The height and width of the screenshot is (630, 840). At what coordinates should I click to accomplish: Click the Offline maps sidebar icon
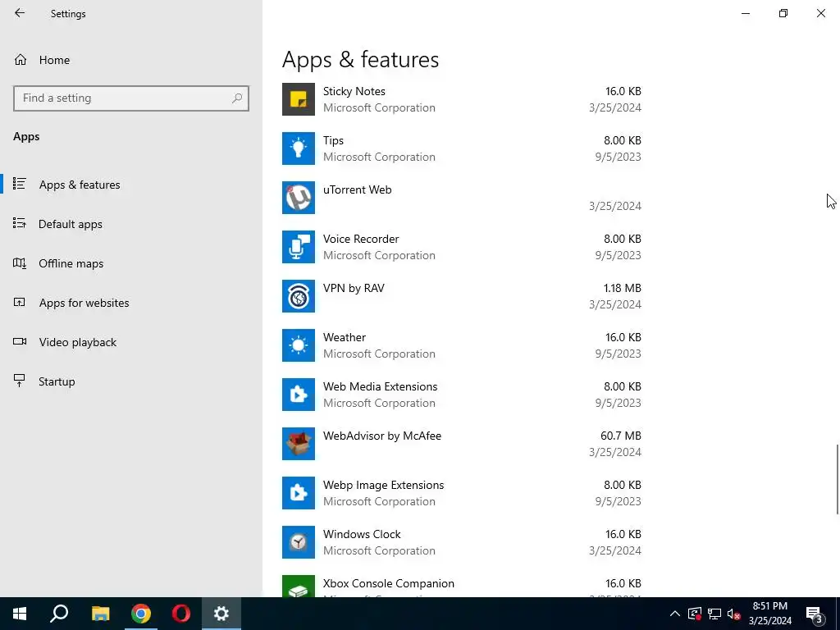click(x=20, y=263)
